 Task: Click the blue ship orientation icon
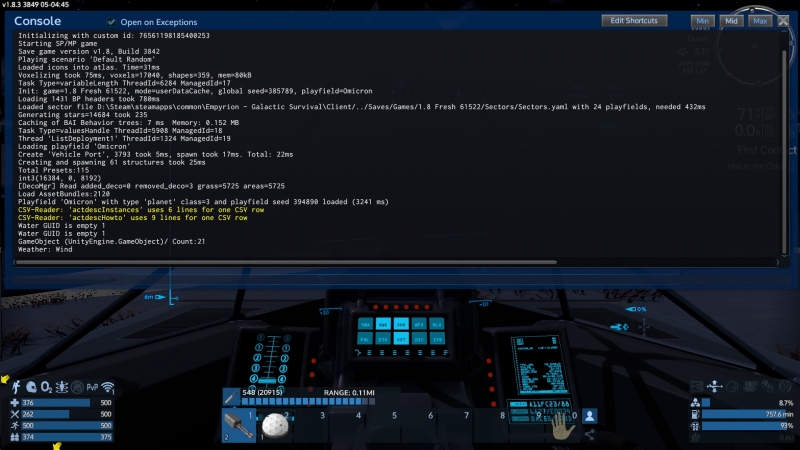(619, 327)
